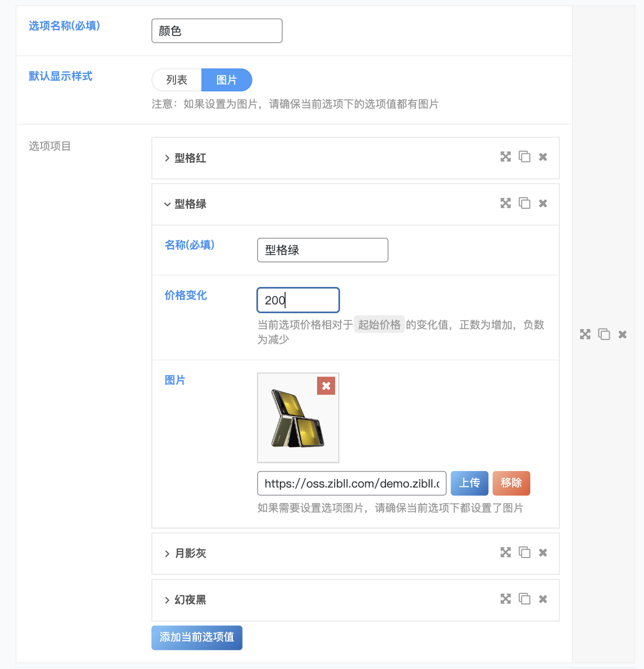Image resolution: width=644 pixels, height=669 pixels.
Task: Switch display style to 列表
Action: click(176, 80)
